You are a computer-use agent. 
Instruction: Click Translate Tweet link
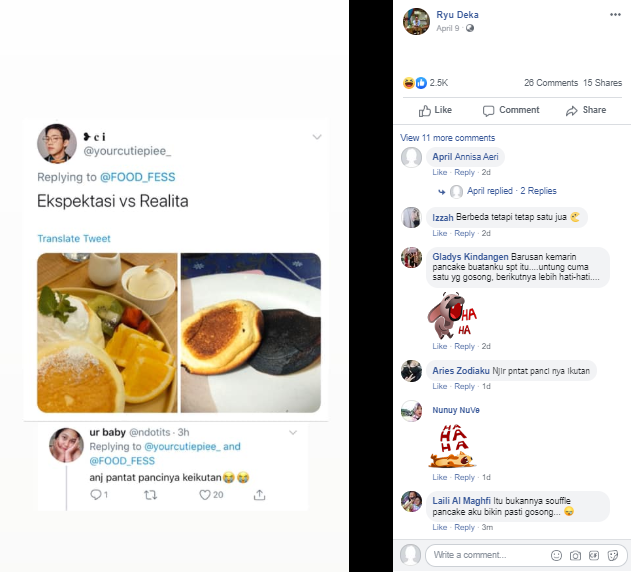click(74, 239)
